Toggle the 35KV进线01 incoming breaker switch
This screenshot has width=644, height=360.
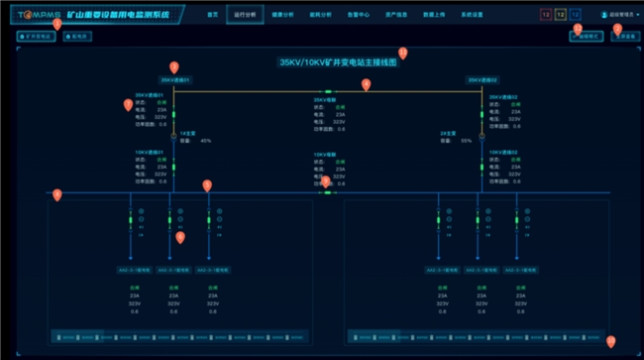click(173, 114)
